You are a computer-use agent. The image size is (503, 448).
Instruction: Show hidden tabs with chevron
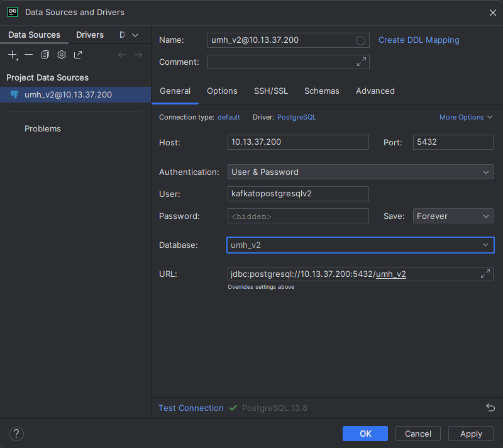pos(135,35)
